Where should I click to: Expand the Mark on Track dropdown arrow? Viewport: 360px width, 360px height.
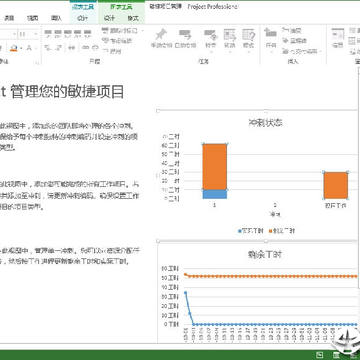[142, 31]
